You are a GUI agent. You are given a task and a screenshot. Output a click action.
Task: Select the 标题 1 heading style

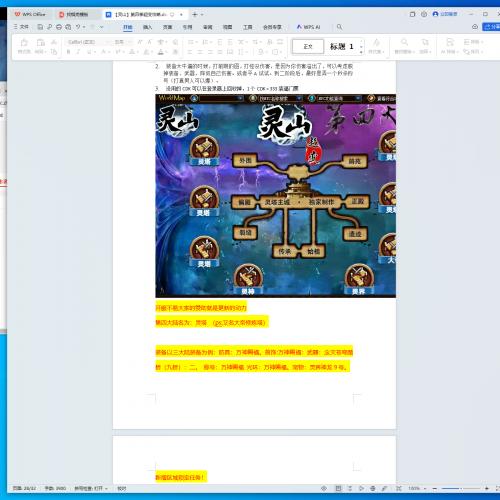tap(341, 46)
